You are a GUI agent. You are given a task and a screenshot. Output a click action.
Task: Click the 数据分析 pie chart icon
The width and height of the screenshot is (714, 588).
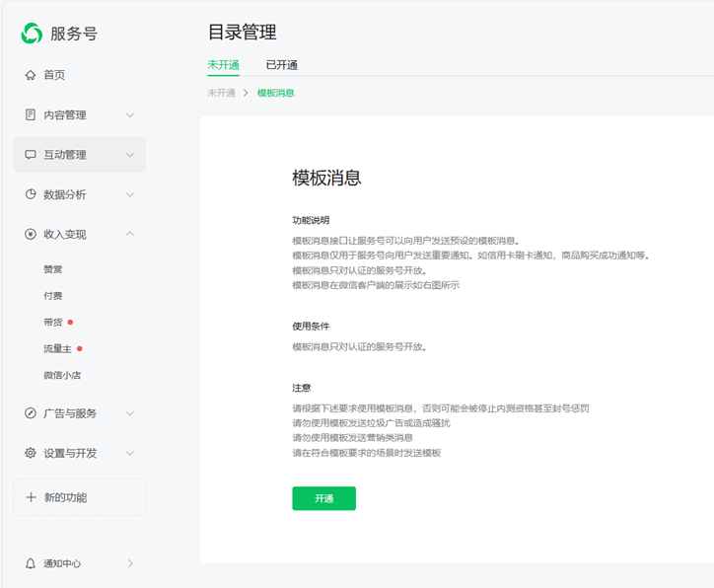[x=31, y=194]
